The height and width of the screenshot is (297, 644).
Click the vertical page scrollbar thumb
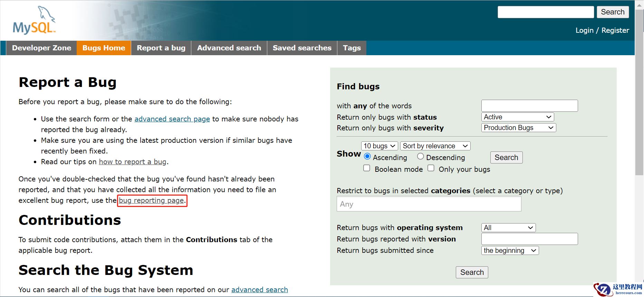[640, 92]
